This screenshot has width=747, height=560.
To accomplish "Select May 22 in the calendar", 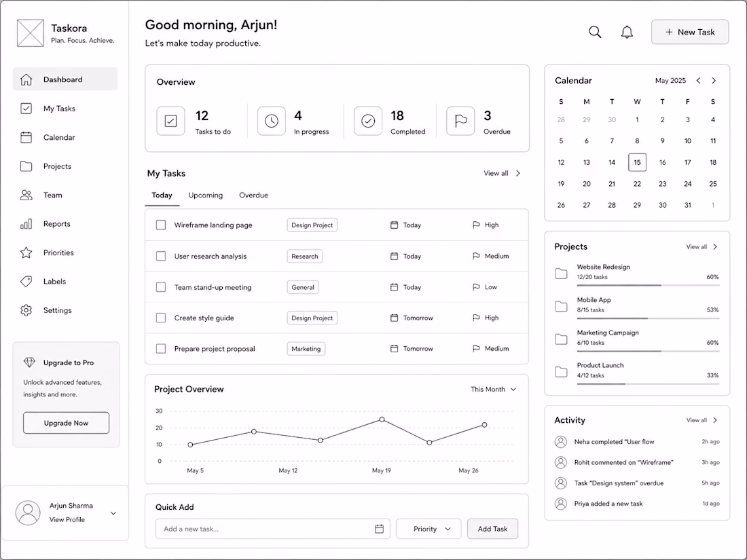I will [x=637, y=184].
